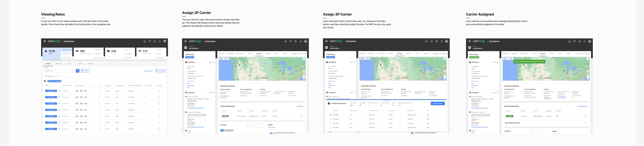Select the 117 To Be Delivered card

coord(151,54)
